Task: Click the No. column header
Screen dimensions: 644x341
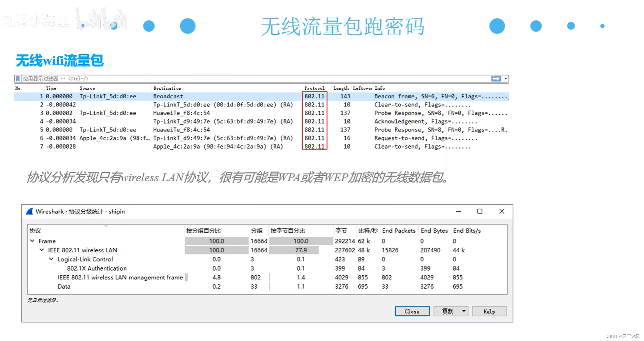Action: pyautogui.click(x=29, y=88)
